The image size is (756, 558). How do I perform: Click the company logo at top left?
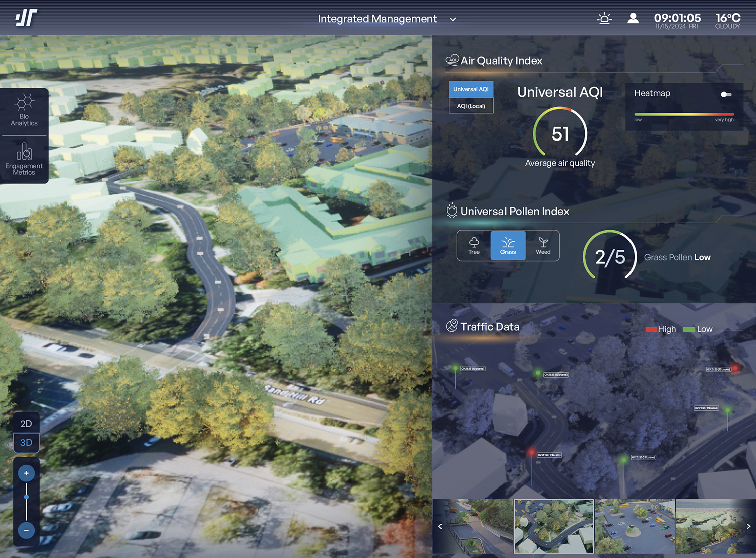(25, 17)
